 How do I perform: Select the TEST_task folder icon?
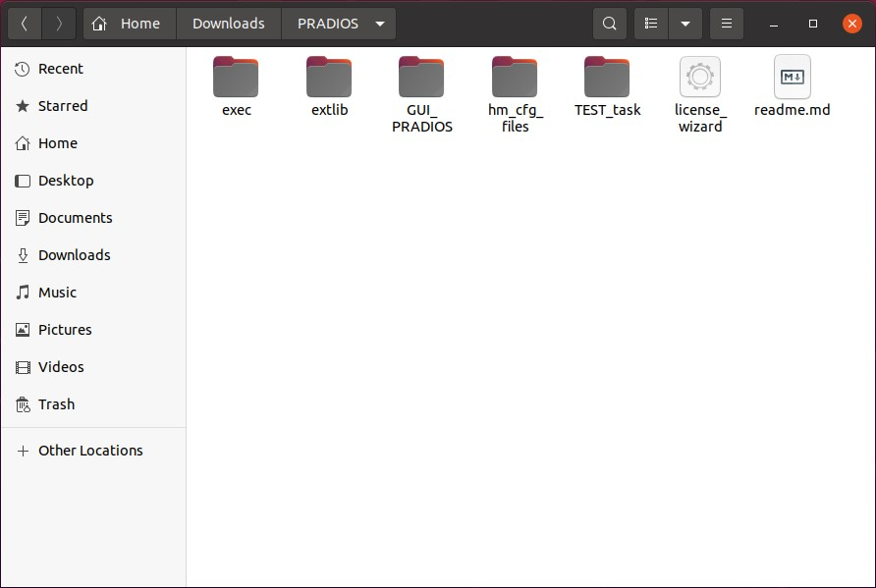607,77
